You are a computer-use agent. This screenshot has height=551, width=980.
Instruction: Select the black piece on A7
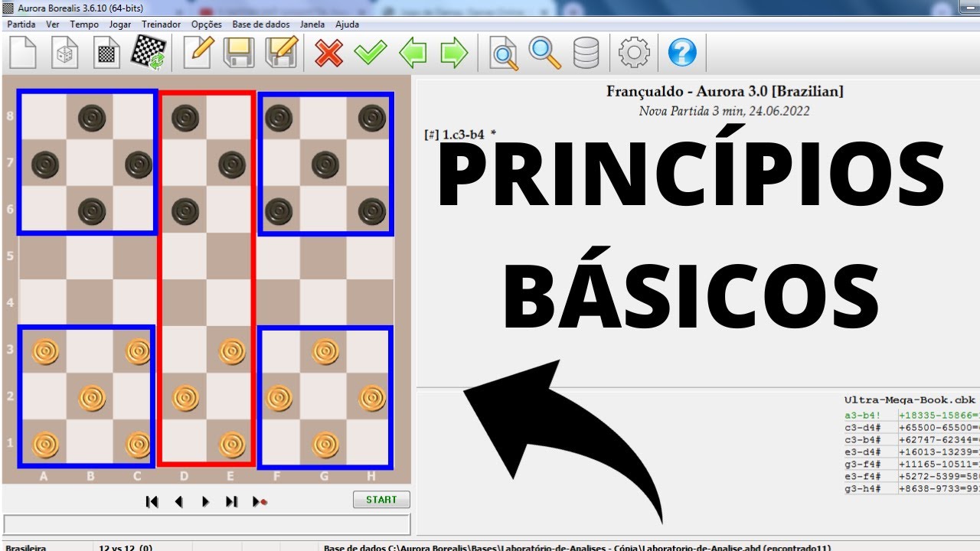click(x=44, y=164)
